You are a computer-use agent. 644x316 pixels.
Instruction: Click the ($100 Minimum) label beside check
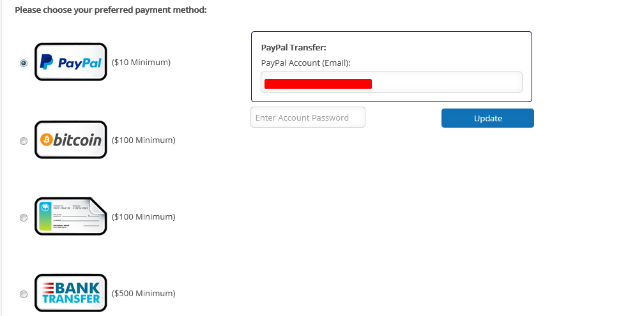click(x=143, y=216)
